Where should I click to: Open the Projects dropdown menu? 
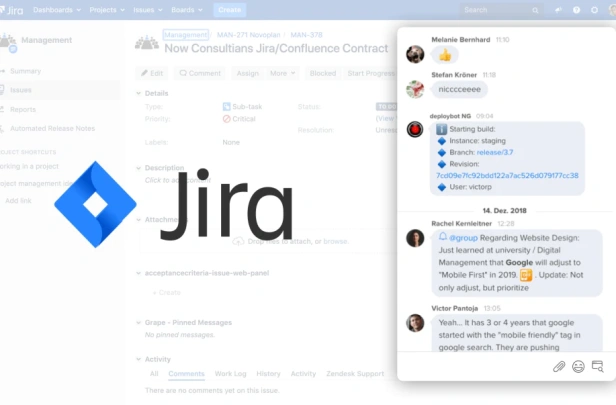coord(107,10)
